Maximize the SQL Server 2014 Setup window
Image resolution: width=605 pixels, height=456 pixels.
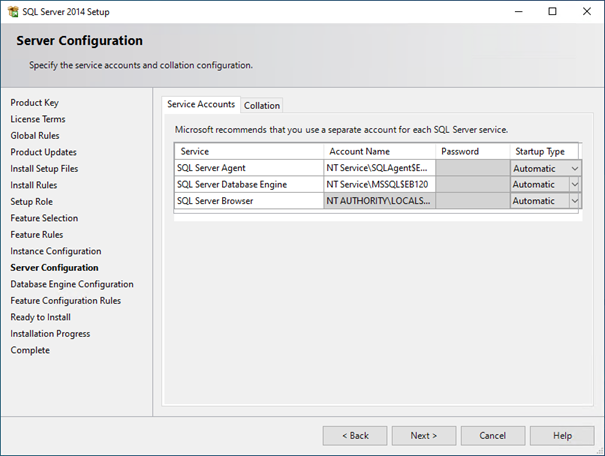[553, 12]
